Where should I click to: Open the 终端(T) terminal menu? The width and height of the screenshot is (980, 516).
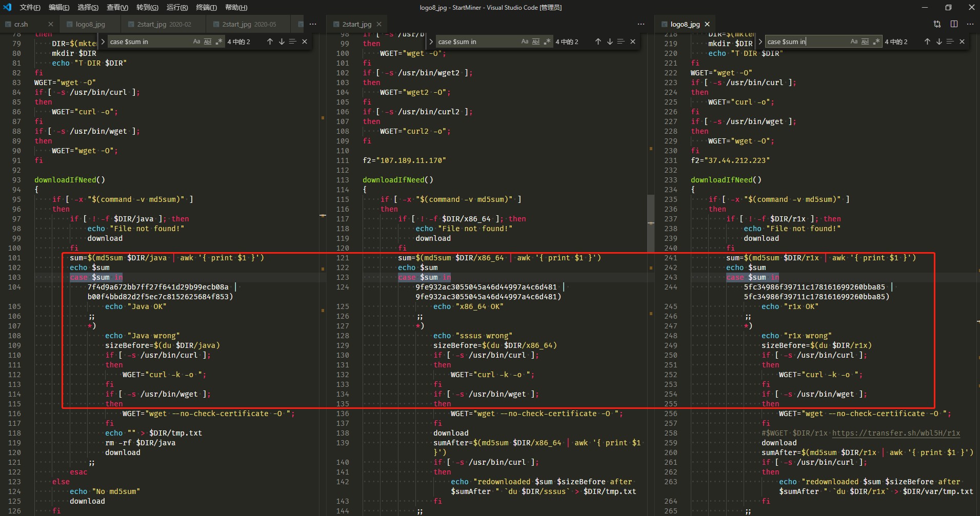click(x=206, y=7)
